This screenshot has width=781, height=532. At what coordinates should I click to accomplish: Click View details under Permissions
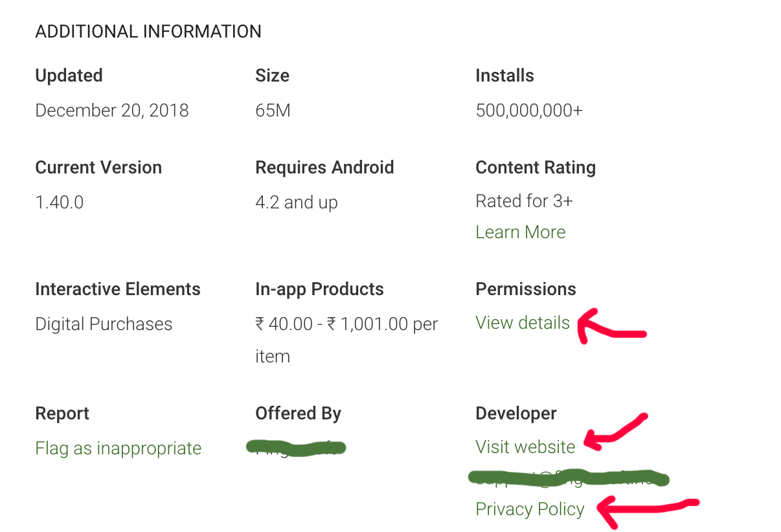tap(522, 322)
